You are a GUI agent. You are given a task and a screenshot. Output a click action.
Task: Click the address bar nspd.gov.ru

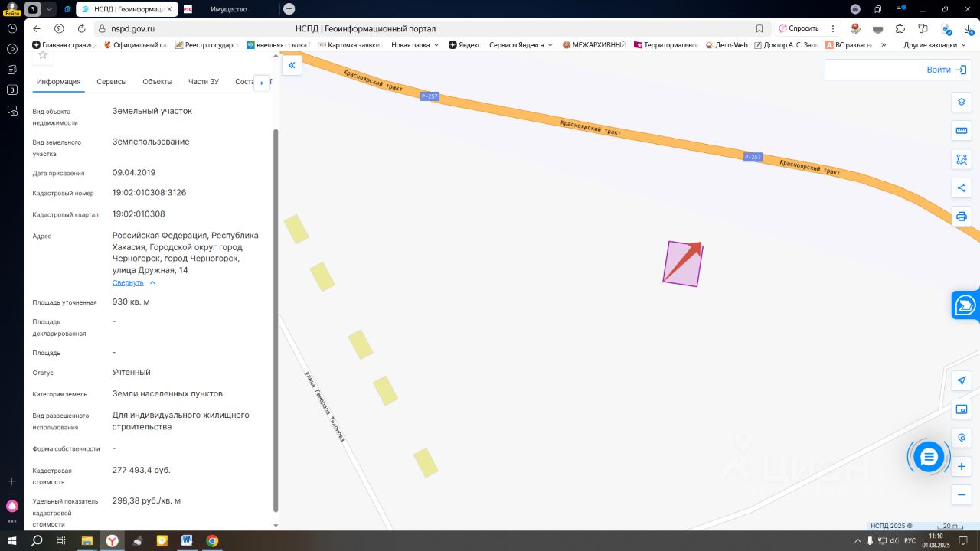click(132, 28)
